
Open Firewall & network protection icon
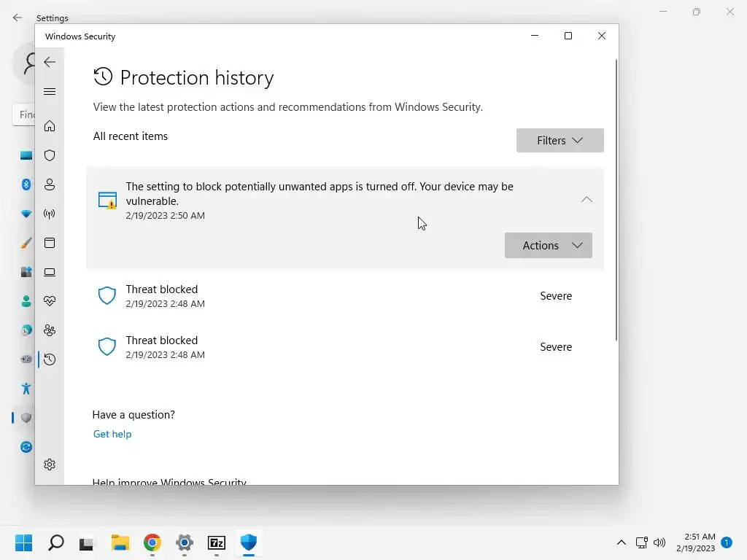(x=50, y=214)
